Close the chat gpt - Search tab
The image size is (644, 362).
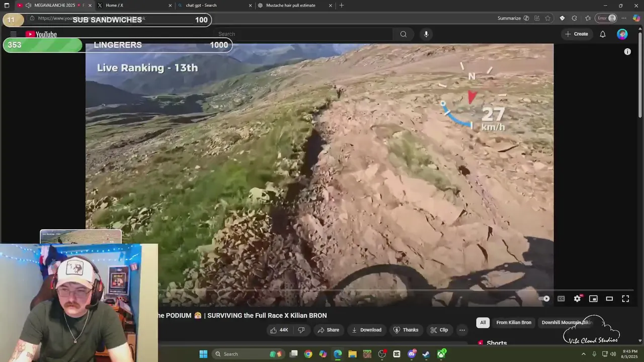click(x=250, y=6)
